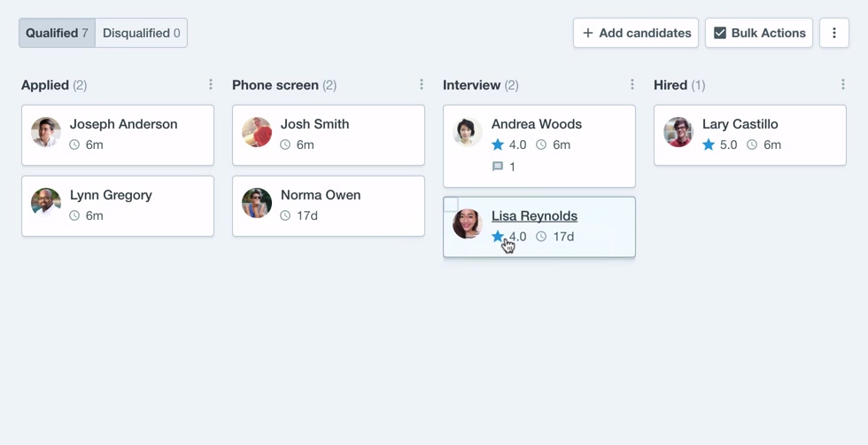Click the star icon on Lary Castillo card
Image resolution: width=868 pixels, height=445 pixels.
click(709, 144)
